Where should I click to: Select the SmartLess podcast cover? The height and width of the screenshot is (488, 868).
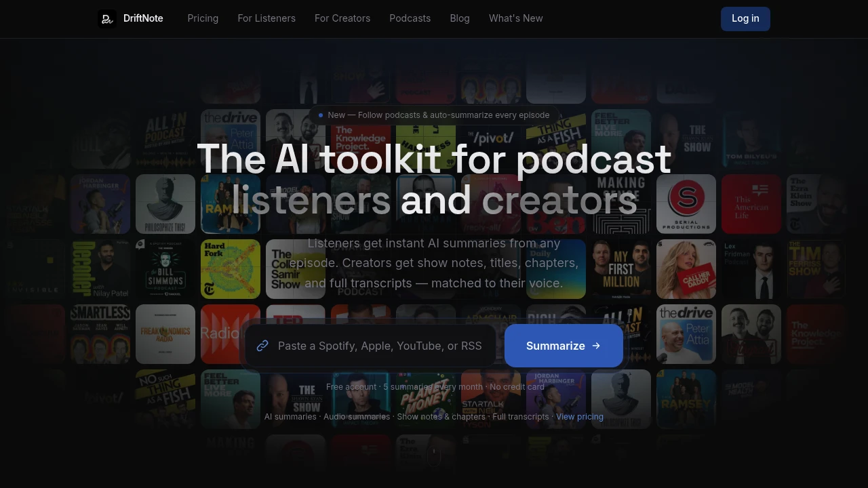(x=100, y=334)
